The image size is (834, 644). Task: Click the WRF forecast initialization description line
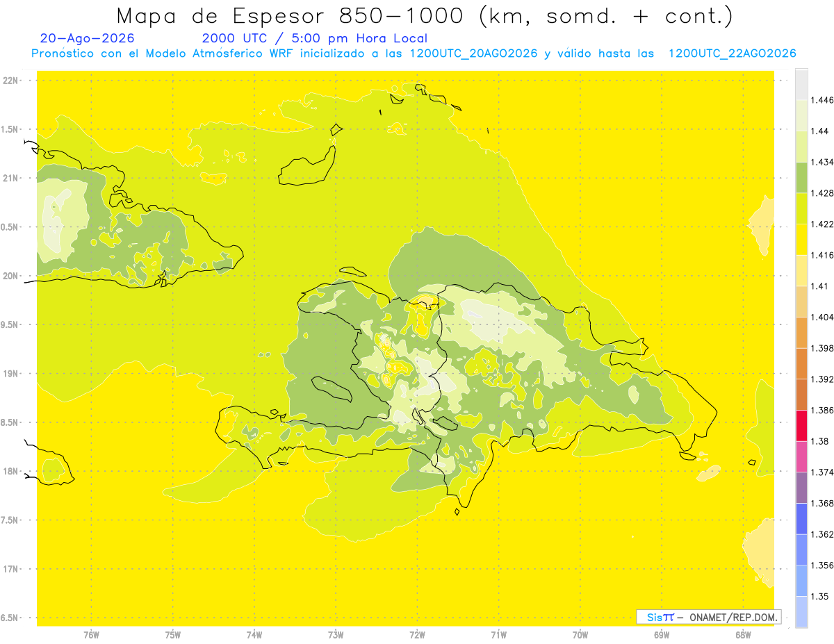(414, 53)
